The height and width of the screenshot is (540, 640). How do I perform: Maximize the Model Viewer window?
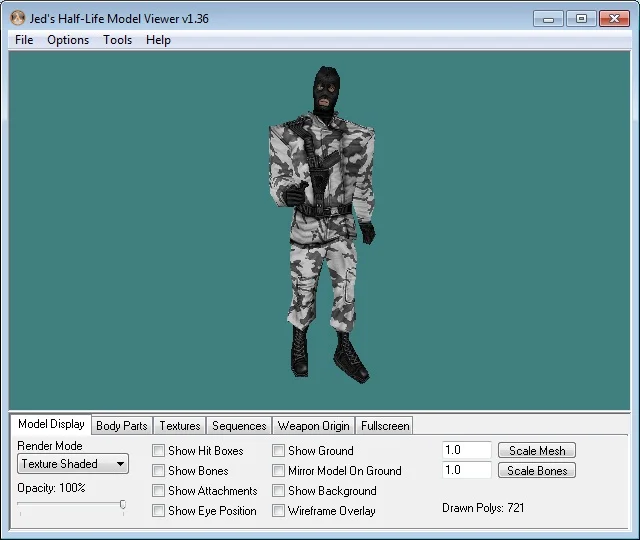pyautogui.click(x=581, y=18)
